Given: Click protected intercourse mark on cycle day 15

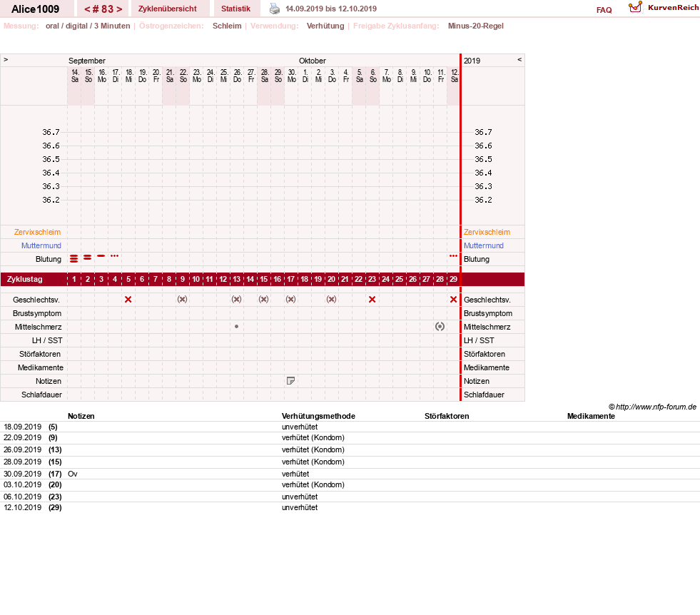Looking at the screenshot, I should (x=264, y=300).
